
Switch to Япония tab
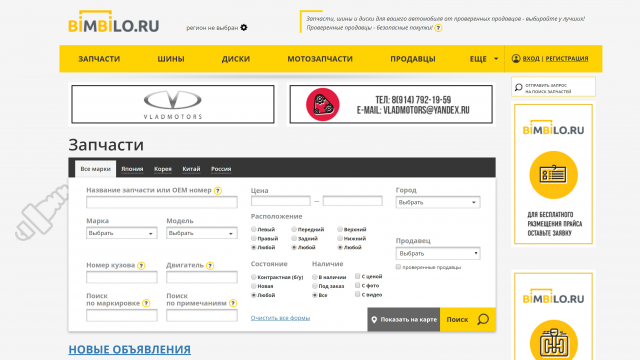(132, 169)
